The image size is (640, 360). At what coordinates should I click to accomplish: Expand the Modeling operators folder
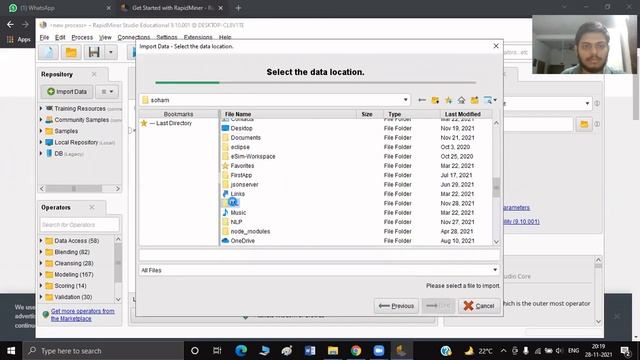click(41, 274)
